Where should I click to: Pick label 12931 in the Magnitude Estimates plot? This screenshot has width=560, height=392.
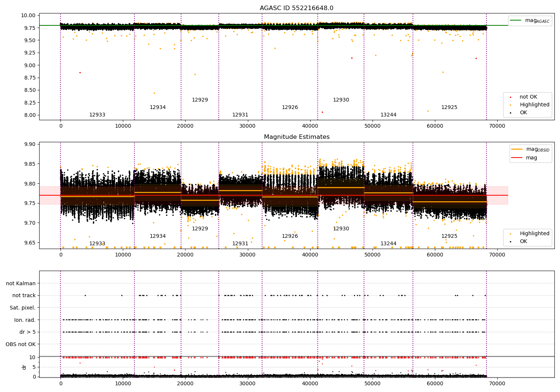[x=240, y=244]
